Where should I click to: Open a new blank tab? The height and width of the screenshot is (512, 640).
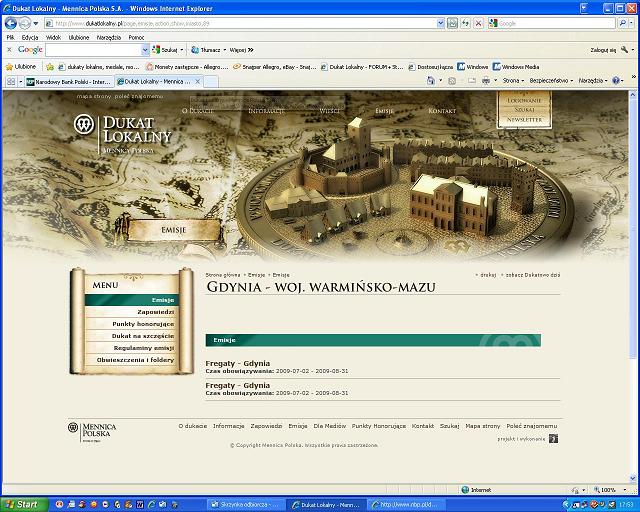coord(211,82)
